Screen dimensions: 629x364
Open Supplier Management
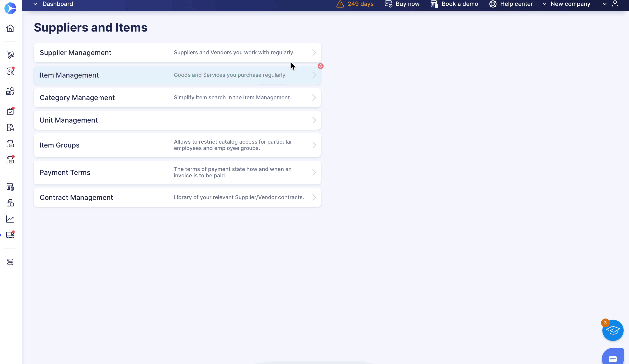pos(177,53)
